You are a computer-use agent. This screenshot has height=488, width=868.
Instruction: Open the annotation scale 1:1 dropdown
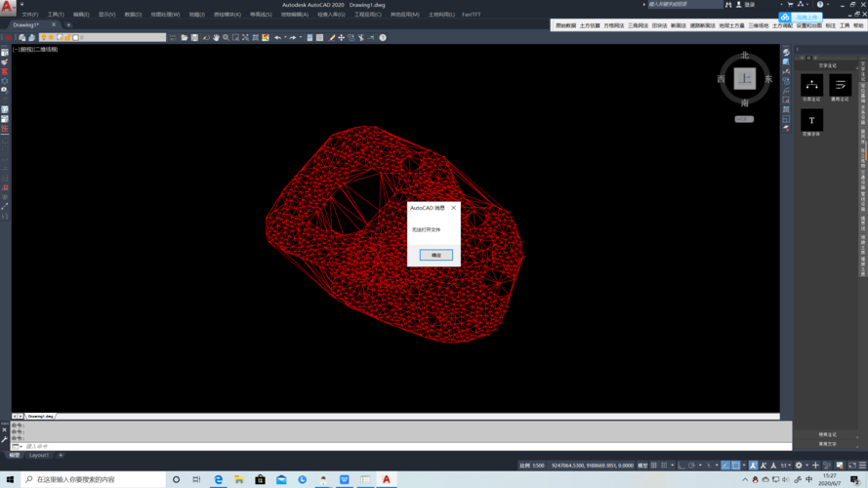(x=785, y=466)
